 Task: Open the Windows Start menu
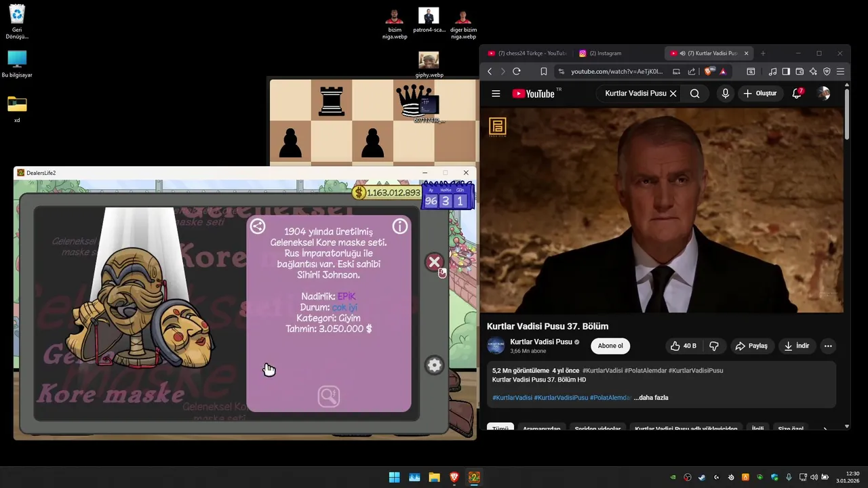[394, 477]
